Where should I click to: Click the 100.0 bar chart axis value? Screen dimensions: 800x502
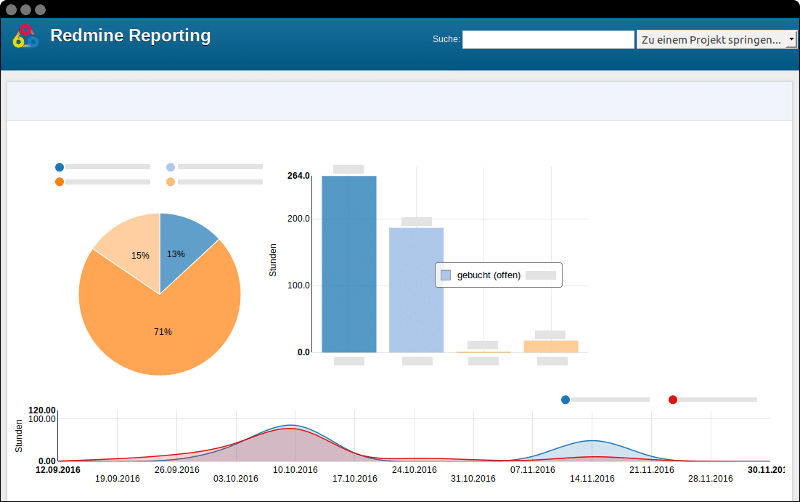click(298, 285)
